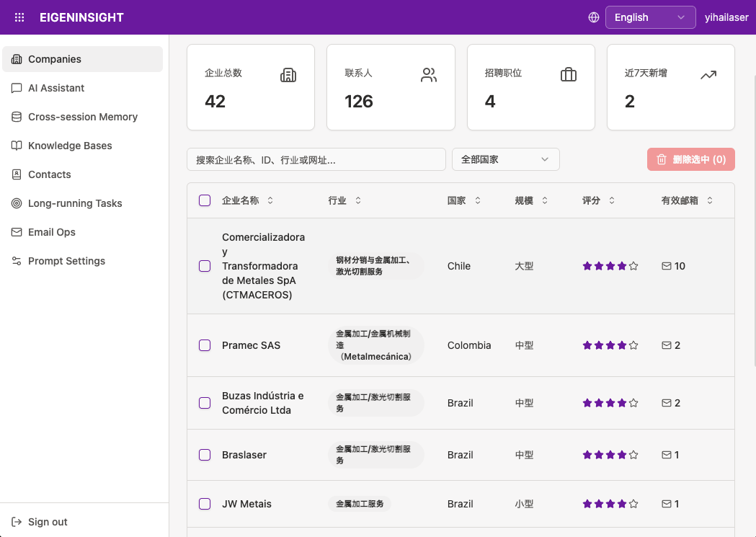The width and height of the screenshot is (756, 537).
Task: Click the mail icon in JW Metais row
Action: click(667, 505)
